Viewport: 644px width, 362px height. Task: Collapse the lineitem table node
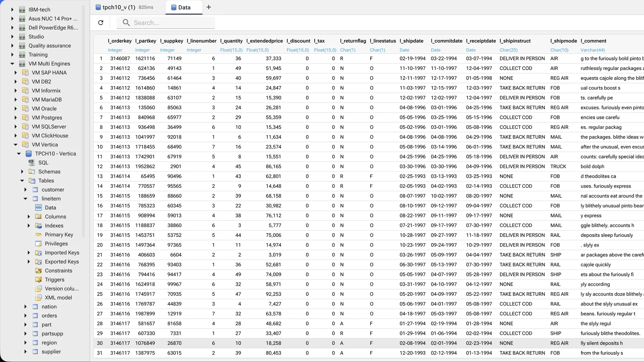(x=25, y=199)
